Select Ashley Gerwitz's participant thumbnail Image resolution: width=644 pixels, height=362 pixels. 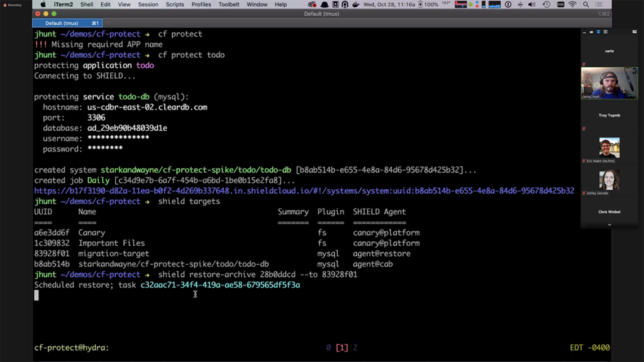609,180
